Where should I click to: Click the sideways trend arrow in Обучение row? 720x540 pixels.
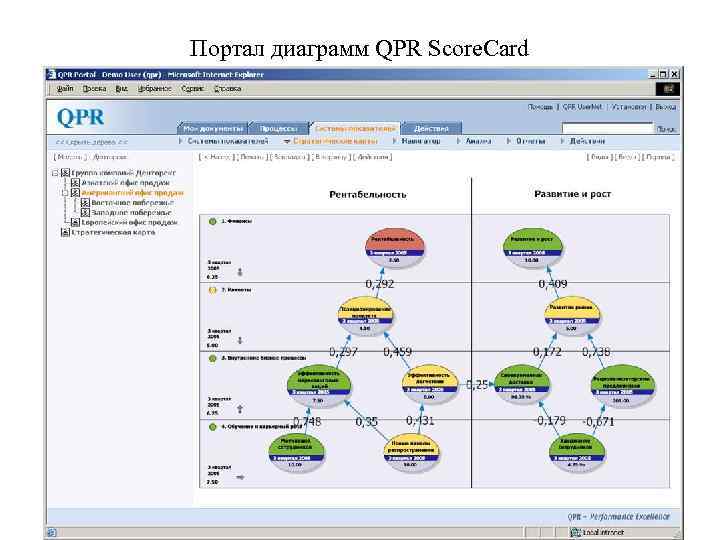click(240, 477)
